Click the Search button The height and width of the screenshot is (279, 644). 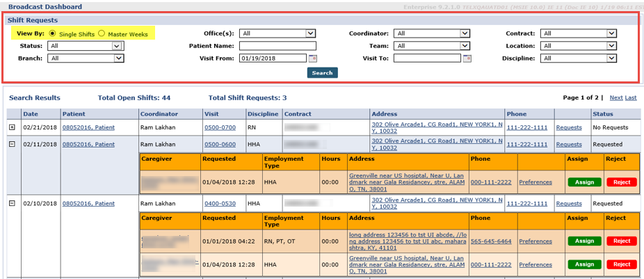tap(322, 72)
